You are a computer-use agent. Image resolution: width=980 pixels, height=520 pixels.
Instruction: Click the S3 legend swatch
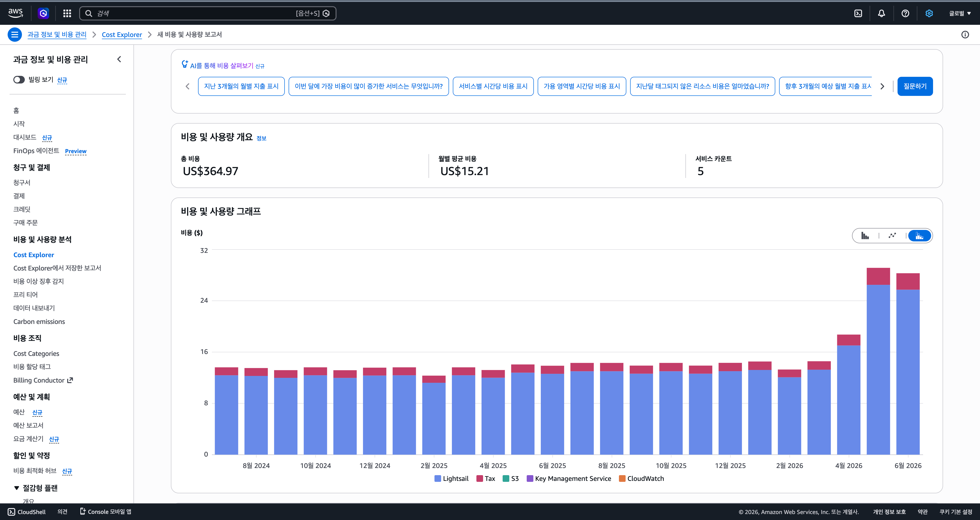[x=506, y=478]
